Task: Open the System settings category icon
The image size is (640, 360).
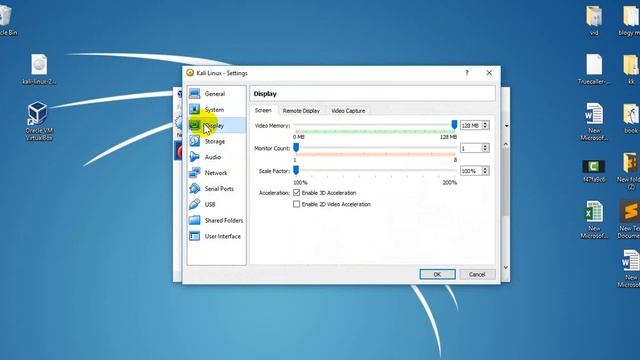Action: (194, 109)
